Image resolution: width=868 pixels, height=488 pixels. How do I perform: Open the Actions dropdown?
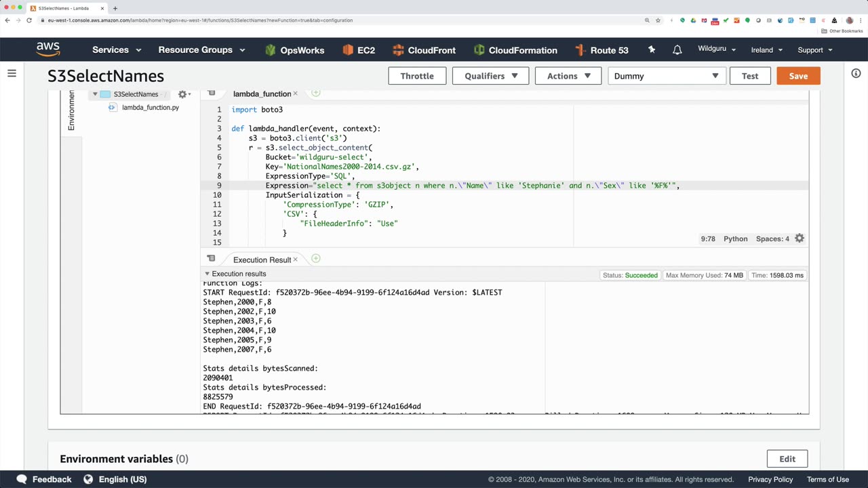click(568, 76)
